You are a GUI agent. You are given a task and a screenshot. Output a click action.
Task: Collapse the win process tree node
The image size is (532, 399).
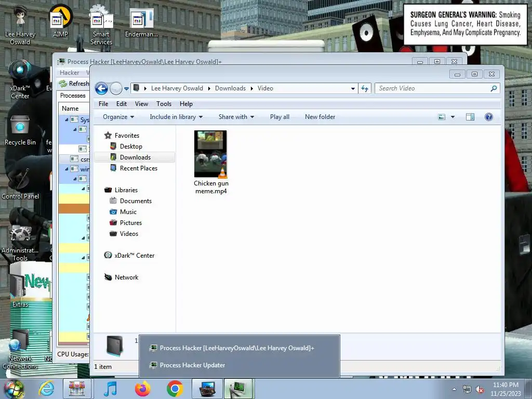pos(66,169)
